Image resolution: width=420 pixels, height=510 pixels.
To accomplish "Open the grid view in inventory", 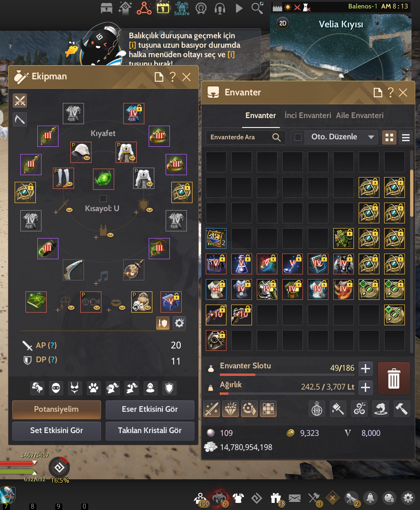I will coord(389,137).
